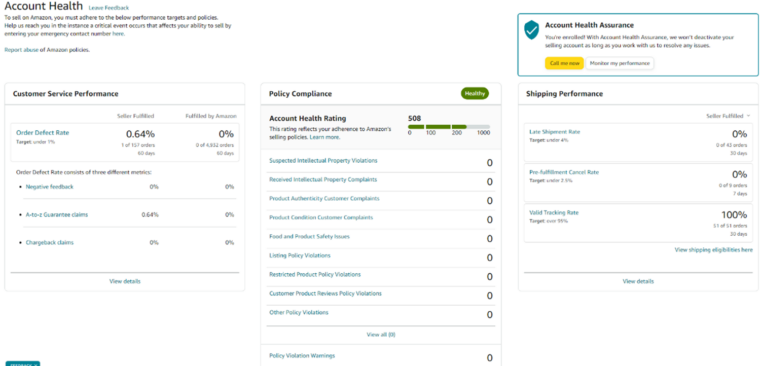The width and height of the screenshot is (760, 366).
Task: Click the Feedback tab at page bottom
Action: click(x=22, y=364)
